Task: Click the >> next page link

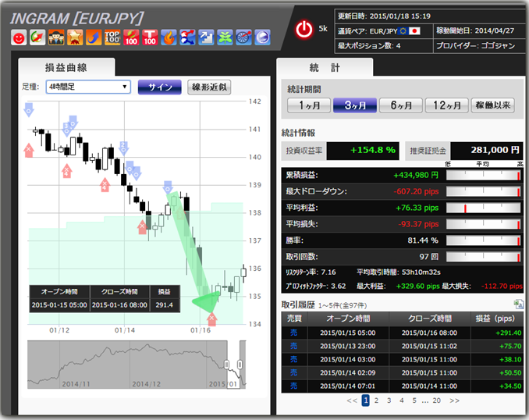Action: [x=454, y=400]
